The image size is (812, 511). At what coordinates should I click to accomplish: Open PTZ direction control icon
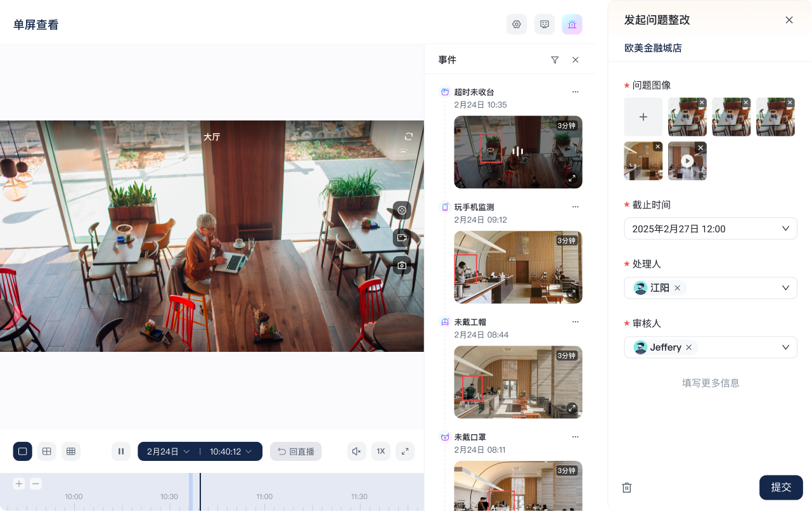point(402,210)
